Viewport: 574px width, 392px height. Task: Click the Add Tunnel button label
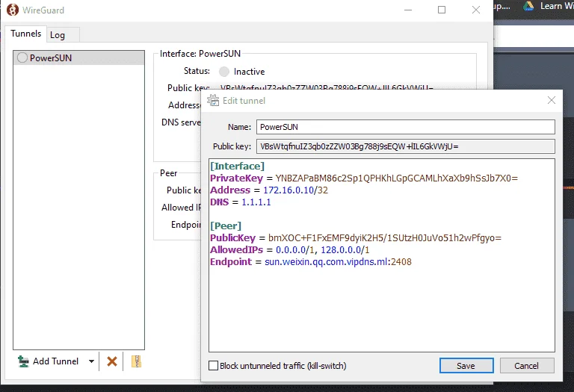55,361
